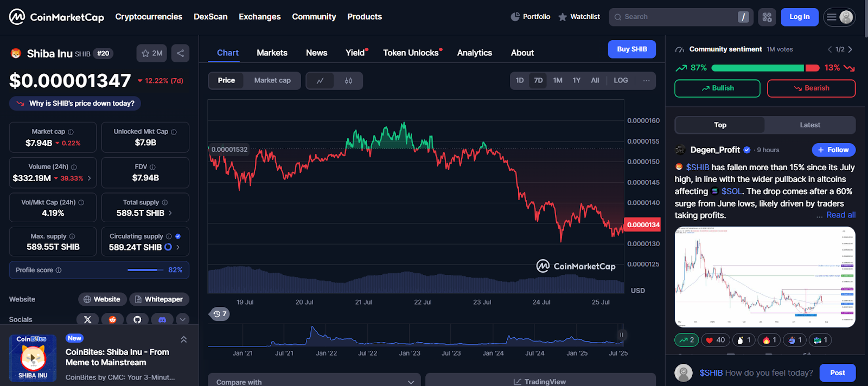React with fire emoji on post

click(770, 340)
